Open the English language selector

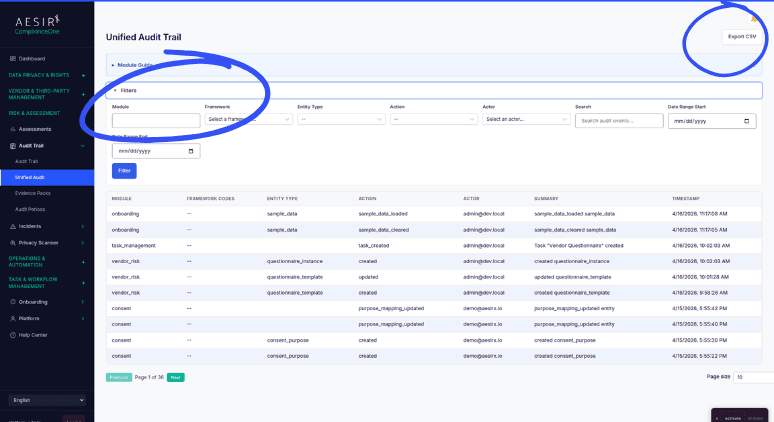[x=47, y=400]
